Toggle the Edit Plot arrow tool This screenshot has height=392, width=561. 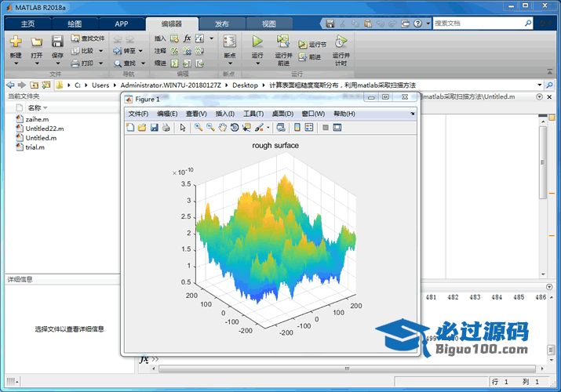pyautogui.click(x=183, y=127)
